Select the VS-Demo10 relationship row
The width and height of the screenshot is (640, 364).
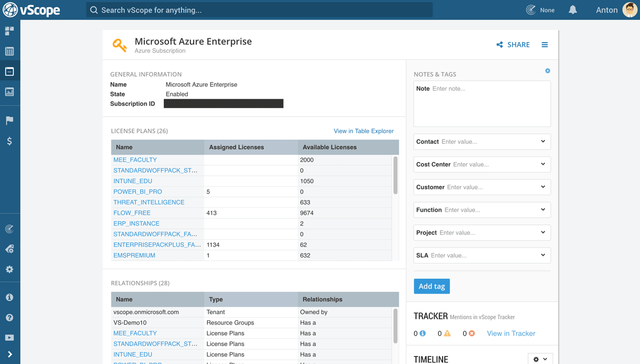click(252, 323)
